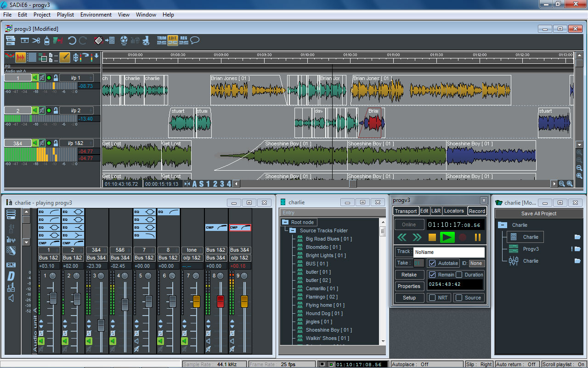Click the scissors razor cut tool
This screenshot has width=588, height=368.
tap(36, 40)
